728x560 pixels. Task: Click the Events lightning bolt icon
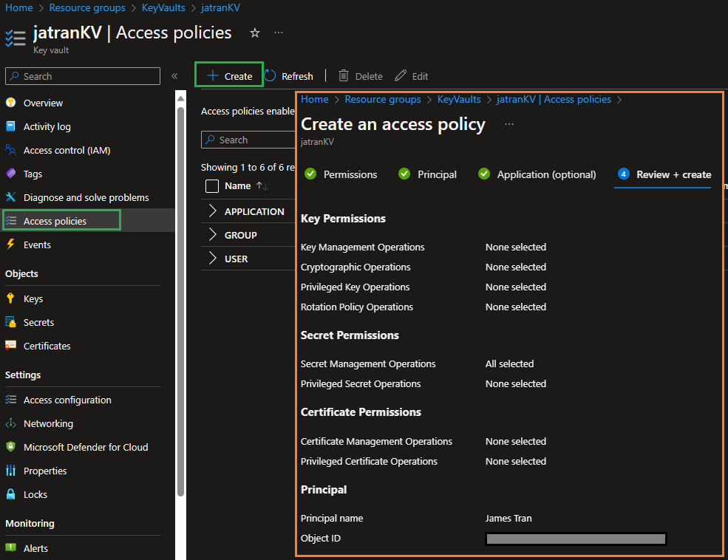pos(10,245)
